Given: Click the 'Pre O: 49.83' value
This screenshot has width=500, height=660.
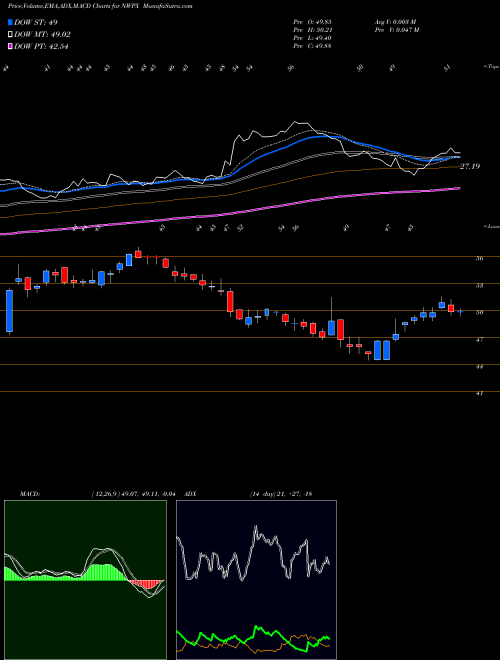Looking at the screenshot, I should coord(313,22).
